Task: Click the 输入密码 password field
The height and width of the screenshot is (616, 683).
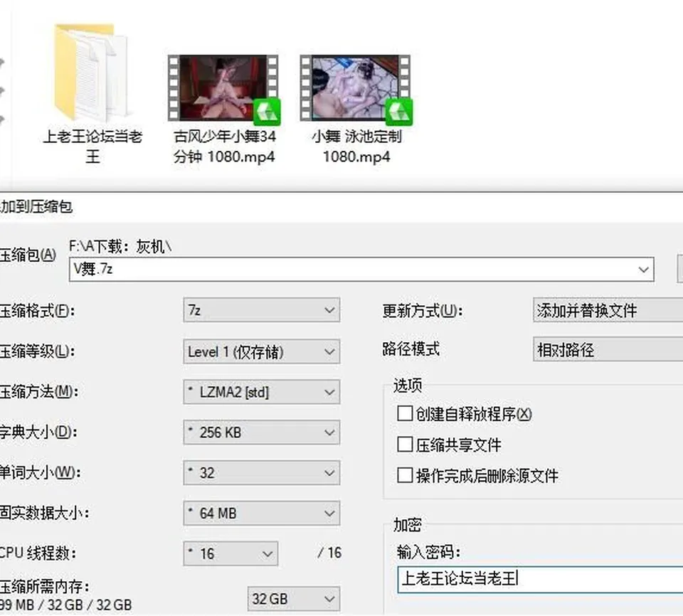Action: [x=540, y=580]
